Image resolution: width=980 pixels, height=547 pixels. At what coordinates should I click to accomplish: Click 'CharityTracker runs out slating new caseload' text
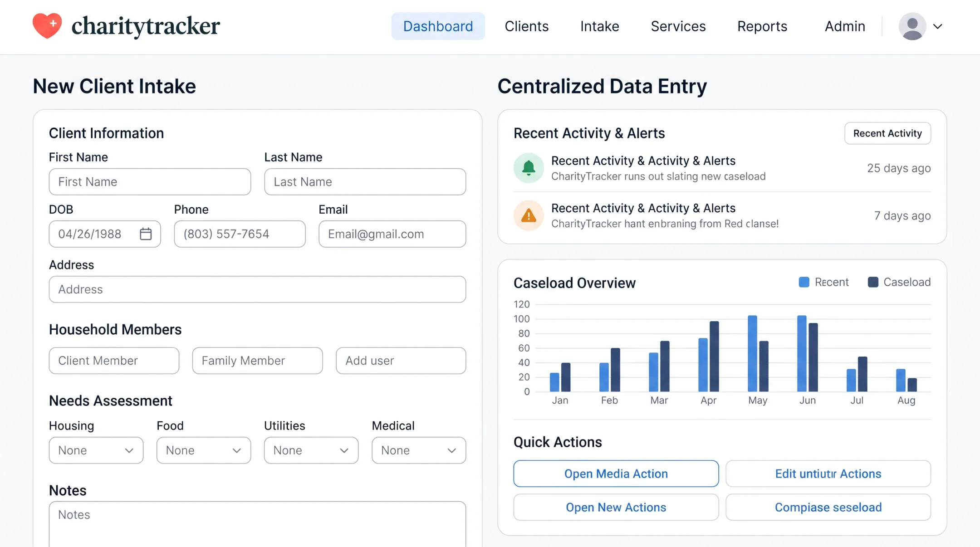tap(658, 176)
